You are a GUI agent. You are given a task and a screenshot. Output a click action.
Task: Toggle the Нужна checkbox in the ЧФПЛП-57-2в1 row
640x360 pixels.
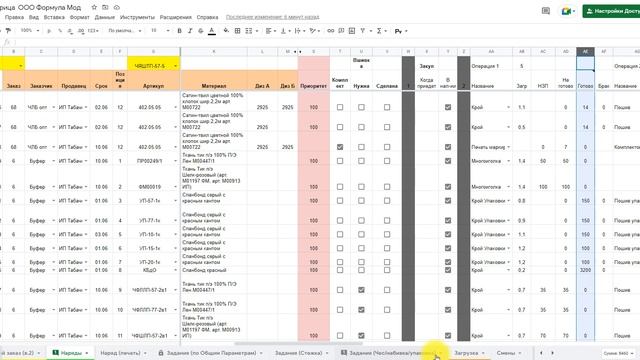tap(361, 290)
